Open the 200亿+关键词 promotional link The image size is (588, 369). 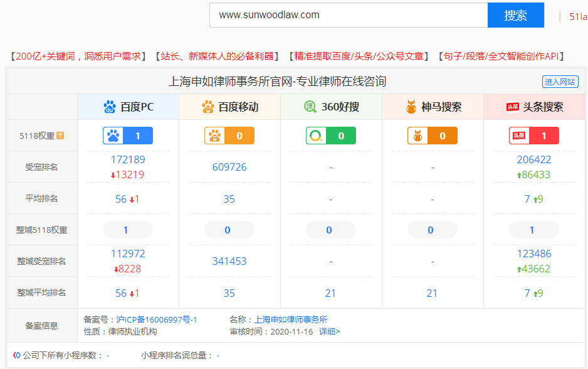coord(78,56)
